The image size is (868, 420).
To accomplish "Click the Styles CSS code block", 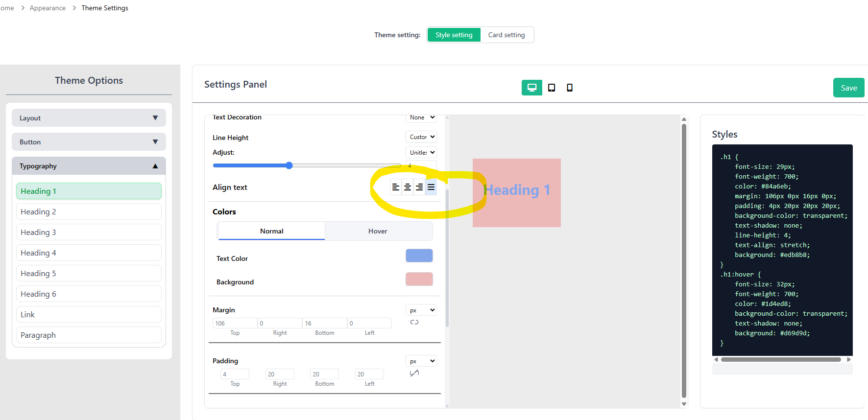I will (782, 250).
